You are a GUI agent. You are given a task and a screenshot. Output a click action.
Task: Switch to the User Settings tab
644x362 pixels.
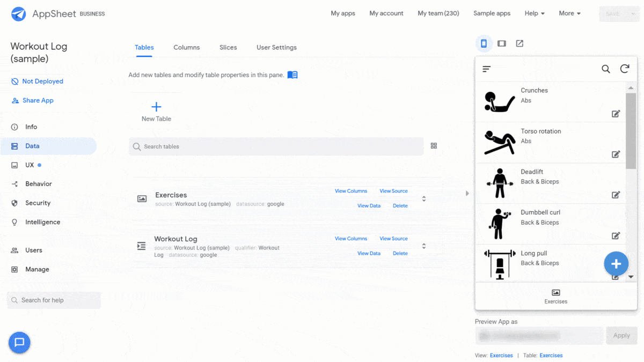click(276, 47)
